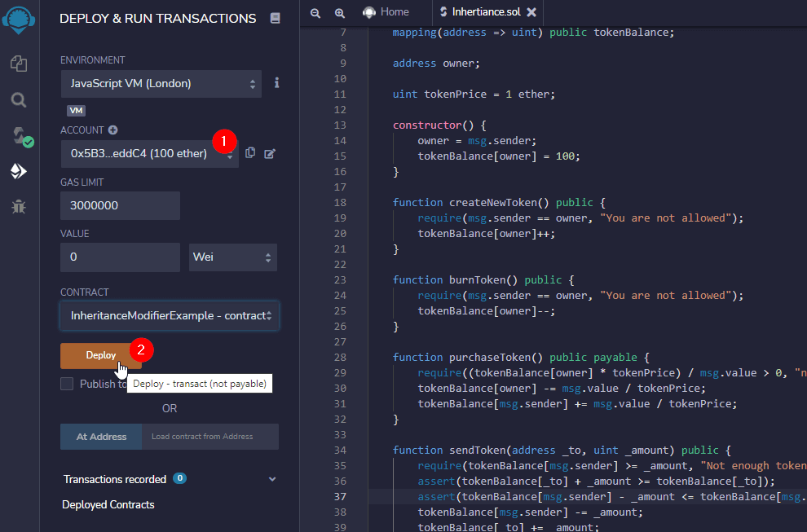Click the constructor keyword in the code

pyautogui.click(x=427, y=125)
